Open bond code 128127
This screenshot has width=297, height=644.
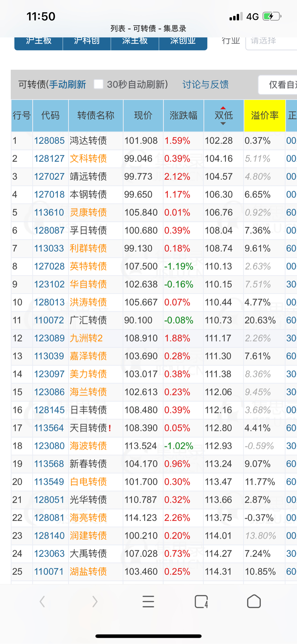click(x=49, y=159)
